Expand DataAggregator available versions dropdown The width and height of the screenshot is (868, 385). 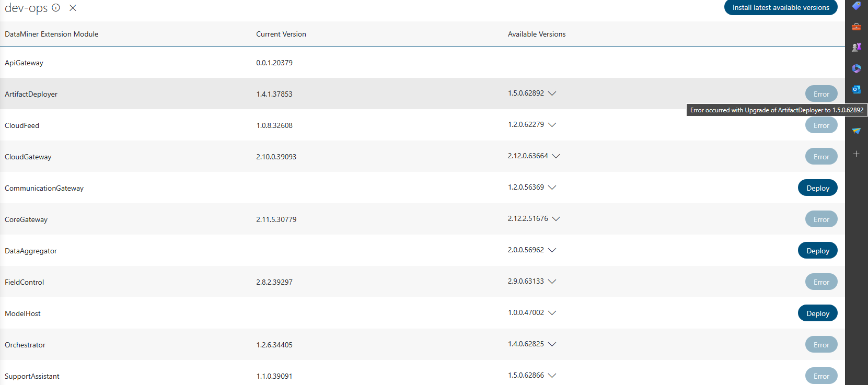552,250
